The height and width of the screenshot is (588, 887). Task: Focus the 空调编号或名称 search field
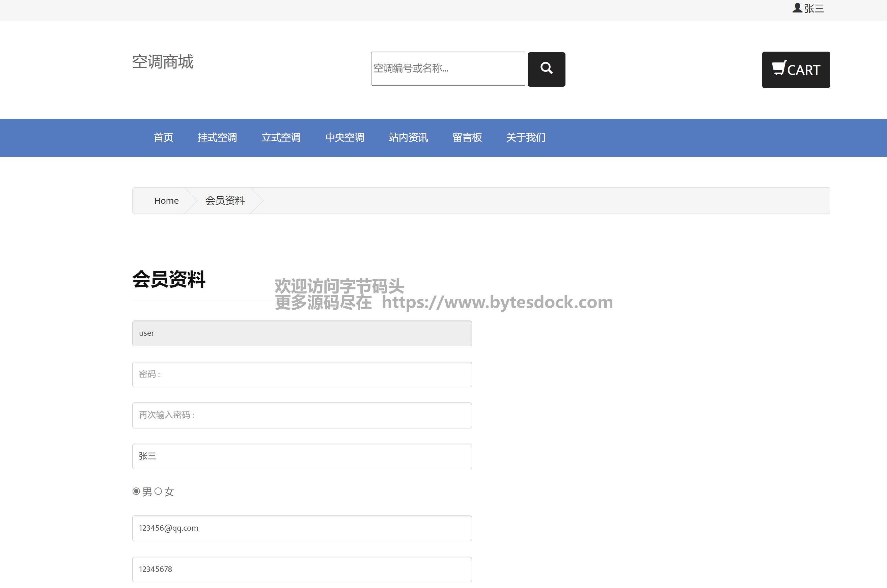[x=447, y=68]
